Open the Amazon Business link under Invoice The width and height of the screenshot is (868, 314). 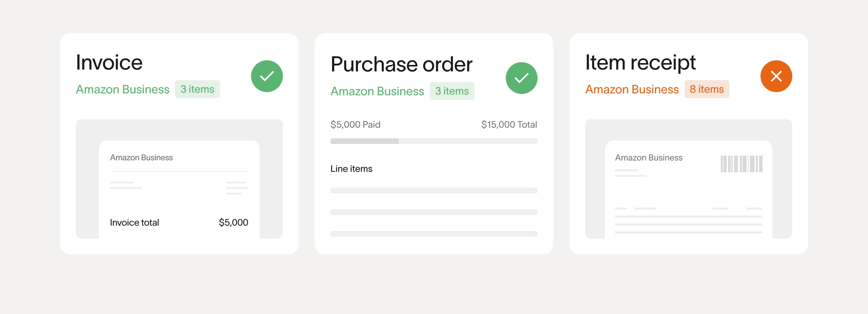123,89
